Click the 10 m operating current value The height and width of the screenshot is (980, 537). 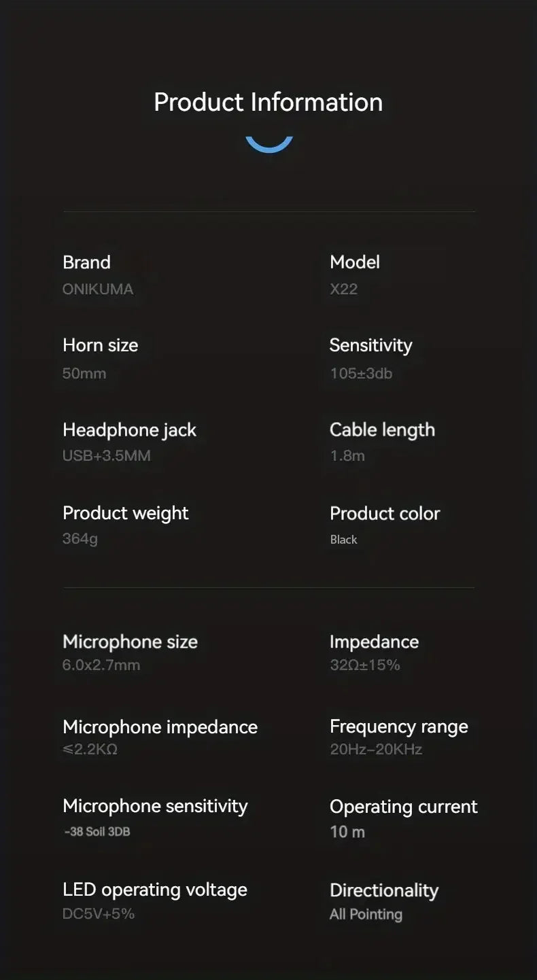click(347, 832)
